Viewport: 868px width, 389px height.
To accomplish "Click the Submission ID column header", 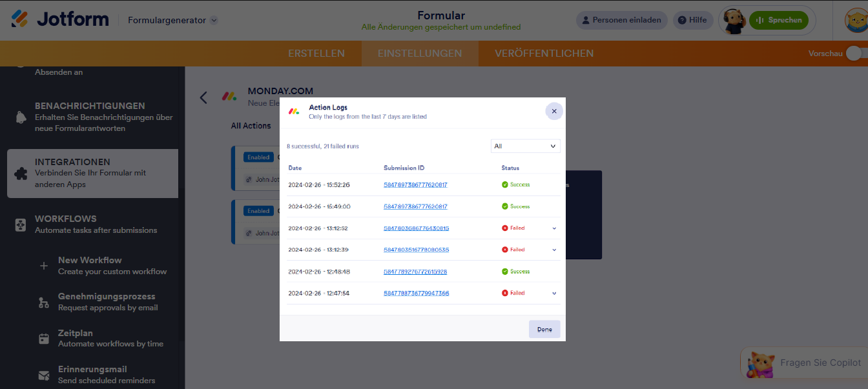I will click(404, 168).
